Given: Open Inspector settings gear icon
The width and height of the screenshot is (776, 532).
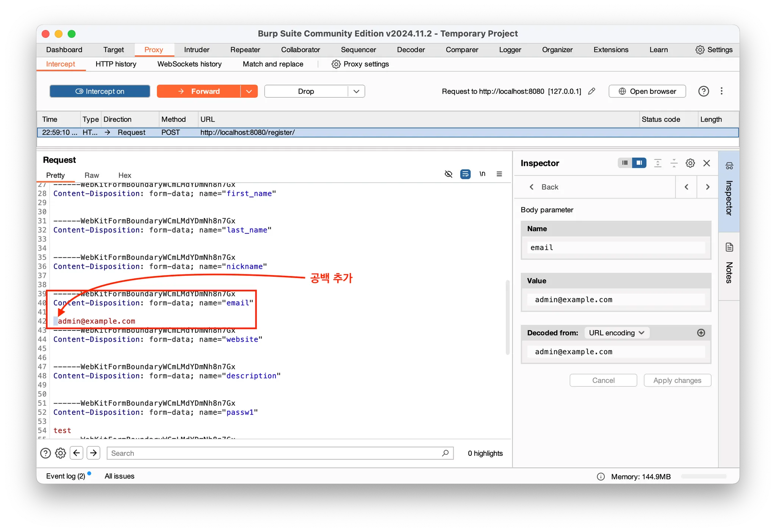Looking at the screenshot, I should pos(690,163).
